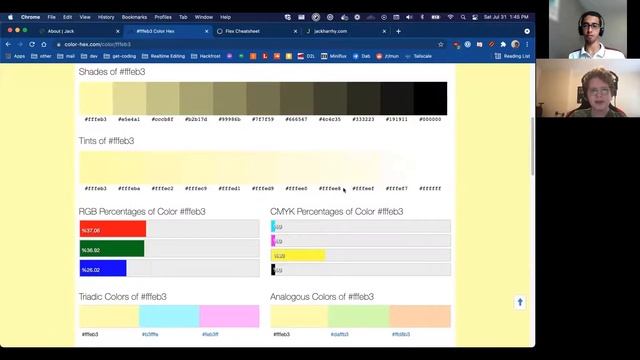The width and height of the screenshot is (640, 360).
Task: Click the top participant video thumbnail
Action: coord(588,29)
